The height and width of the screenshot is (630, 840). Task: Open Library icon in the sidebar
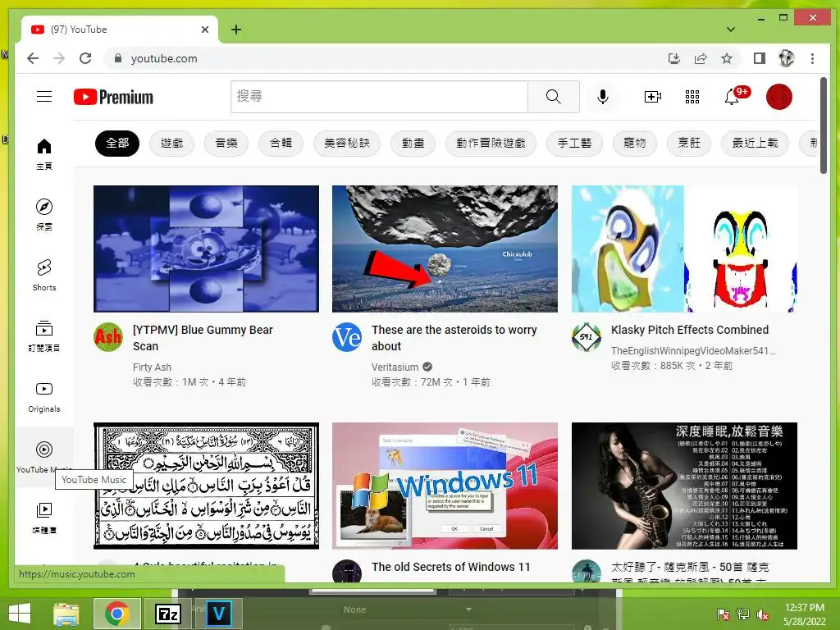[x=44, y=518]
